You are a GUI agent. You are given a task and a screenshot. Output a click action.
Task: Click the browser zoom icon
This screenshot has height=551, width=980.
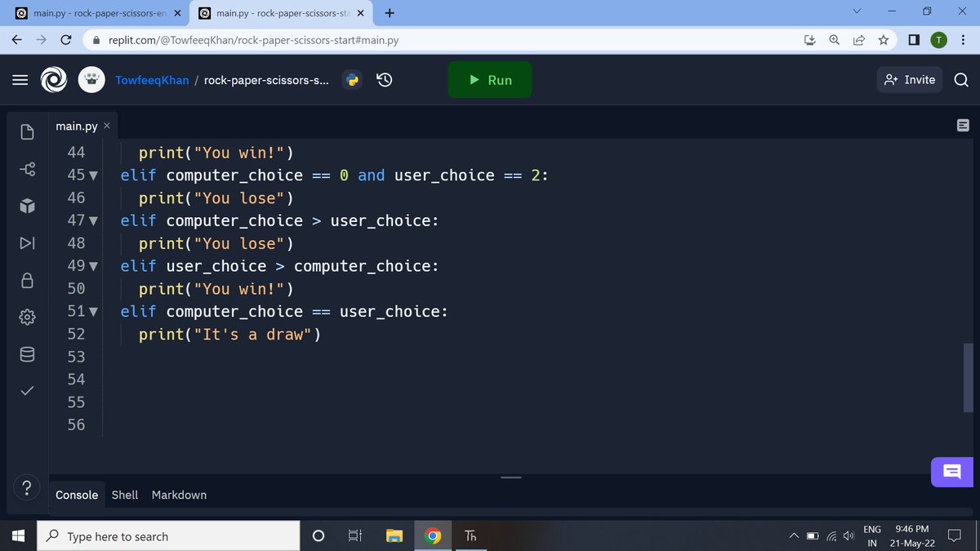(835, 40)
